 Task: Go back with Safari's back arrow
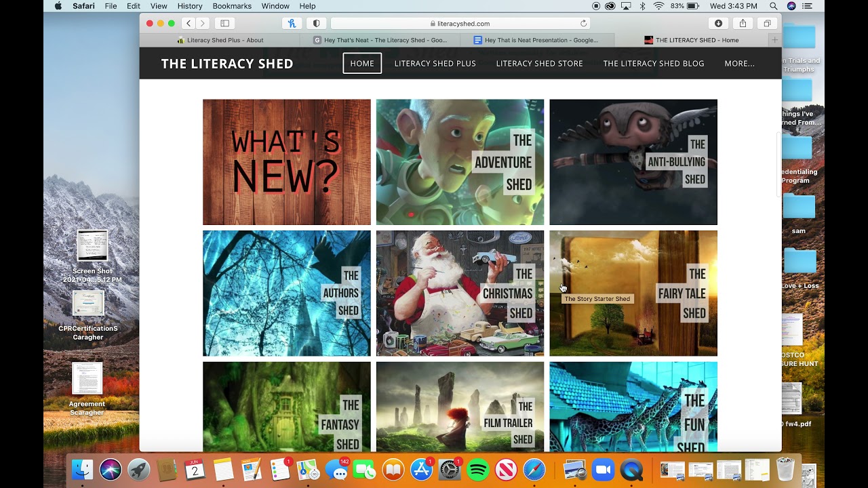[189, 23]
